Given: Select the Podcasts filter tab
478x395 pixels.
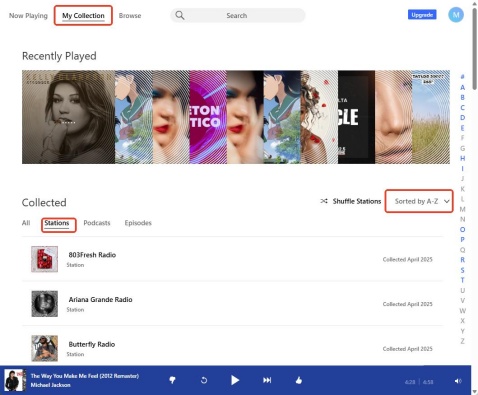Looking at the screenshot, I should (x=97, y=223).
